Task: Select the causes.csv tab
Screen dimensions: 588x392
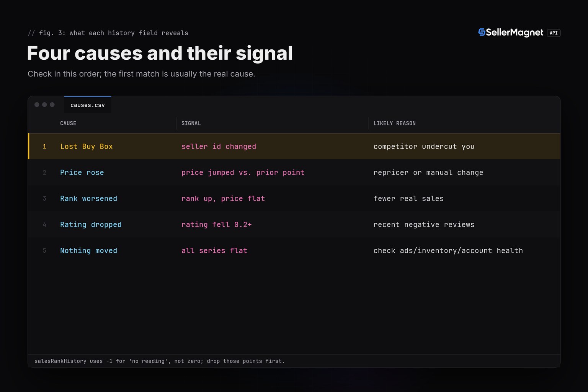Action: (x=88, y=105)
